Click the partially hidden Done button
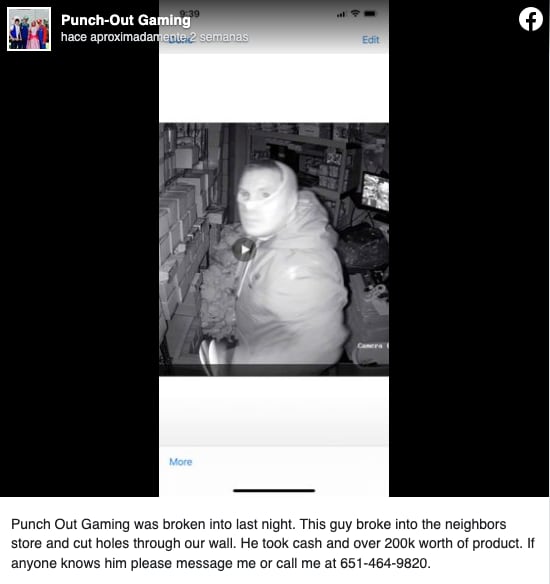This screenshot has width=550, height=584. pyautogui.click(x=181, y=40)
